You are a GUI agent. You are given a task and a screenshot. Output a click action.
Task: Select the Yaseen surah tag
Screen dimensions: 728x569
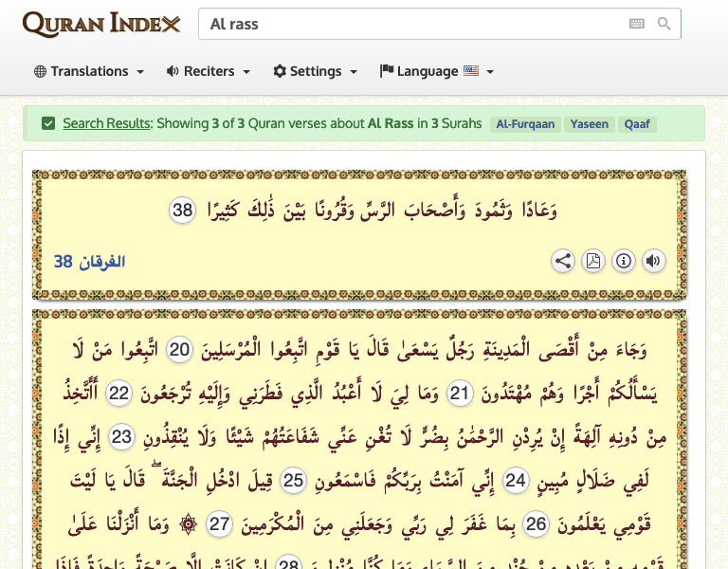590,124
